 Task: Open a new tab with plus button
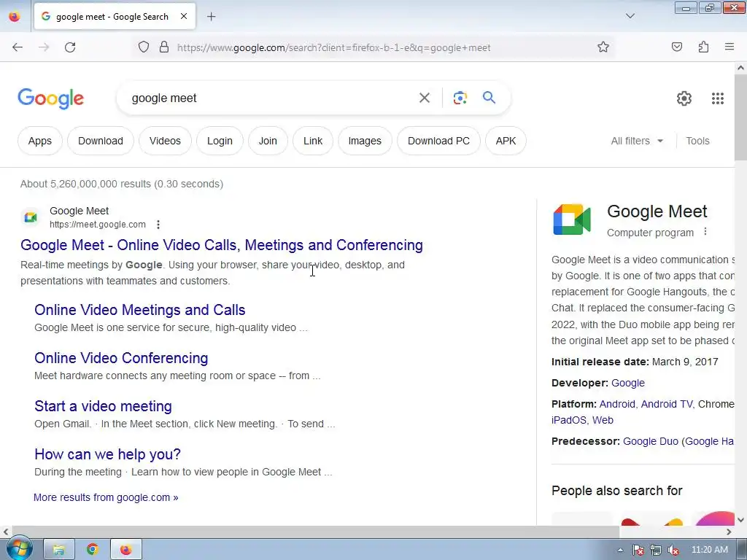[x=211, y=17]
